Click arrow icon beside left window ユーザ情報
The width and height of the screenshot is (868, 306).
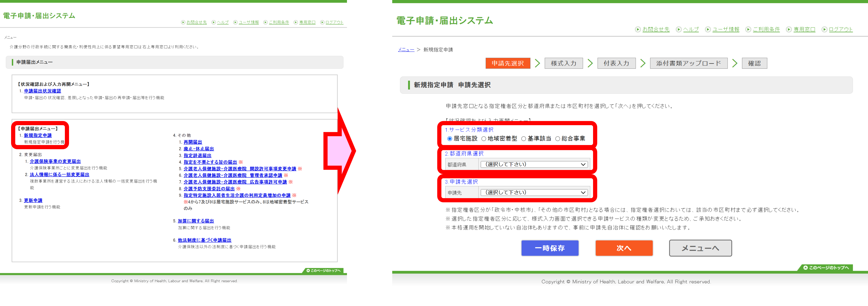coord(235,22)
